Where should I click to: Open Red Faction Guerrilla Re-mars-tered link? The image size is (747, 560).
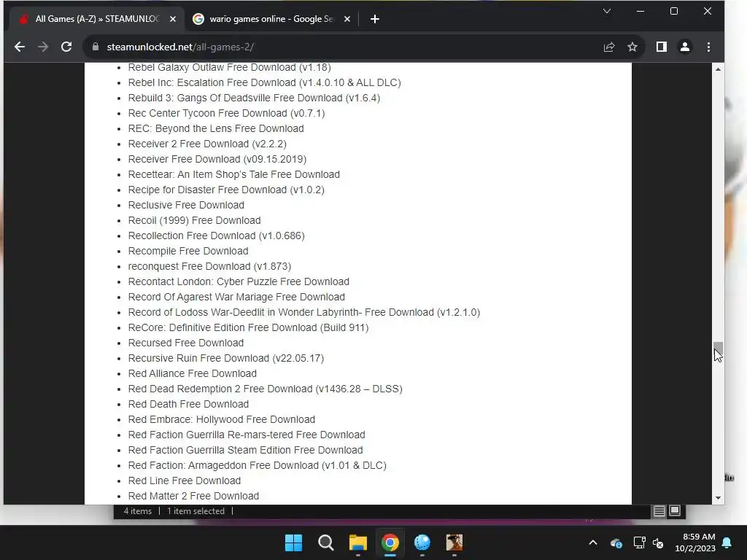(247, 435)
